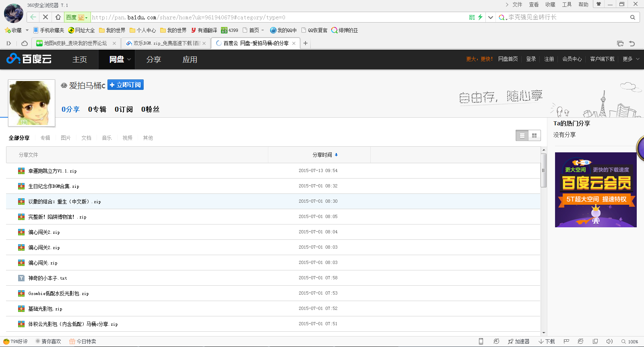Click the 注册 register link

(x=549, y=59)
